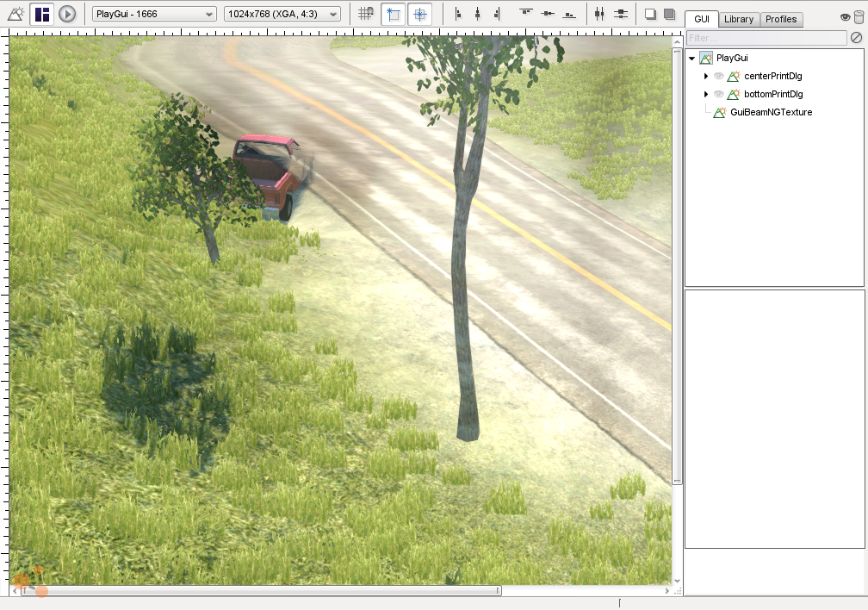The height and width of the screenshot is (610, 868).
Task: Click the PlayGui node icon
Action: 706,59
